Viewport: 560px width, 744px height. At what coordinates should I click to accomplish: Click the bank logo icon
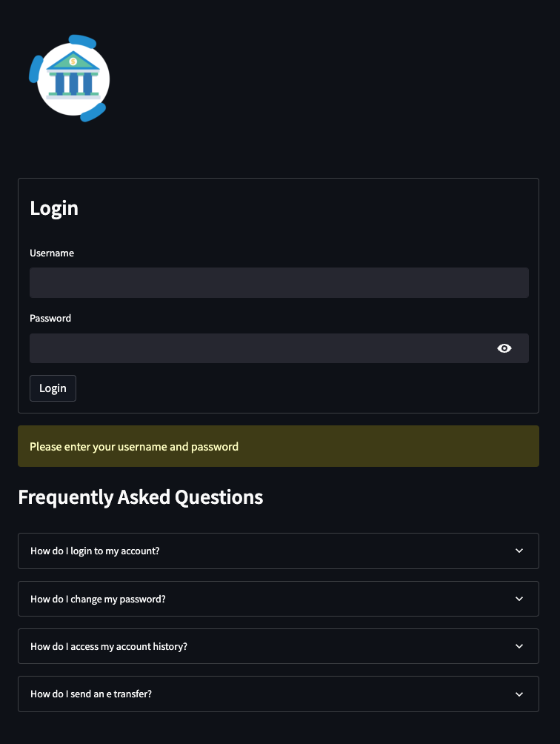[70, 78]
